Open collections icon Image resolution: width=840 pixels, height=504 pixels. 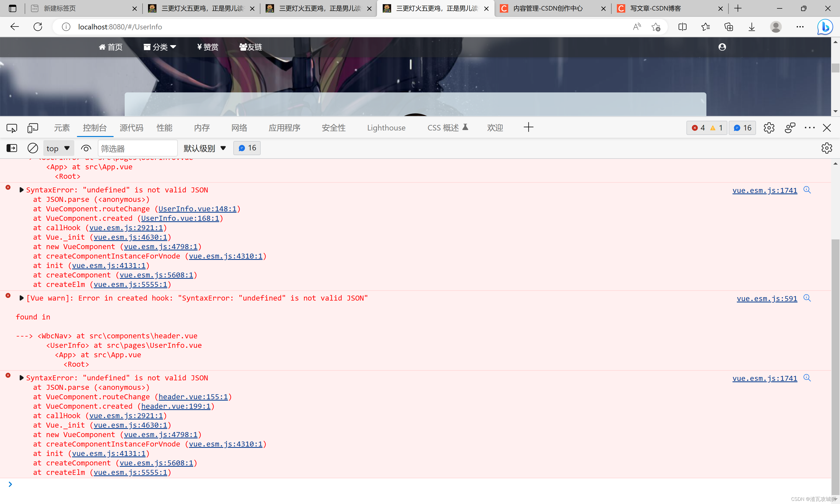[729, 27]
